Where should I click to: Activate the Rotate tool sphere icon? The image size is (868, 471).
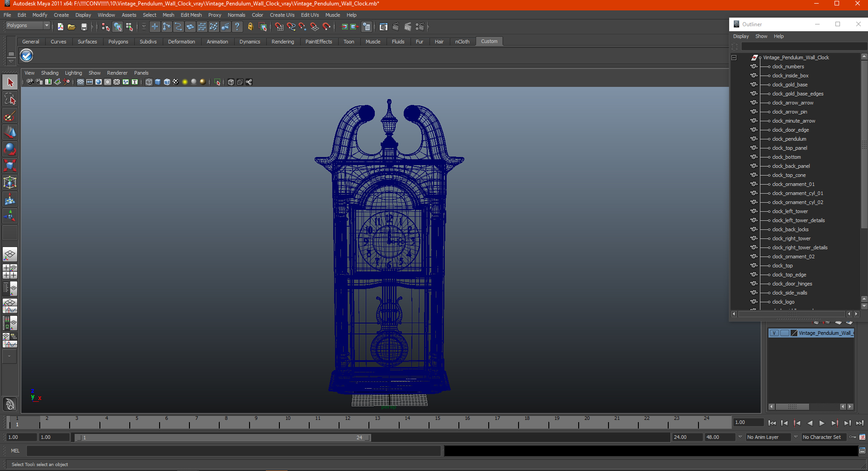pos(10,149)
